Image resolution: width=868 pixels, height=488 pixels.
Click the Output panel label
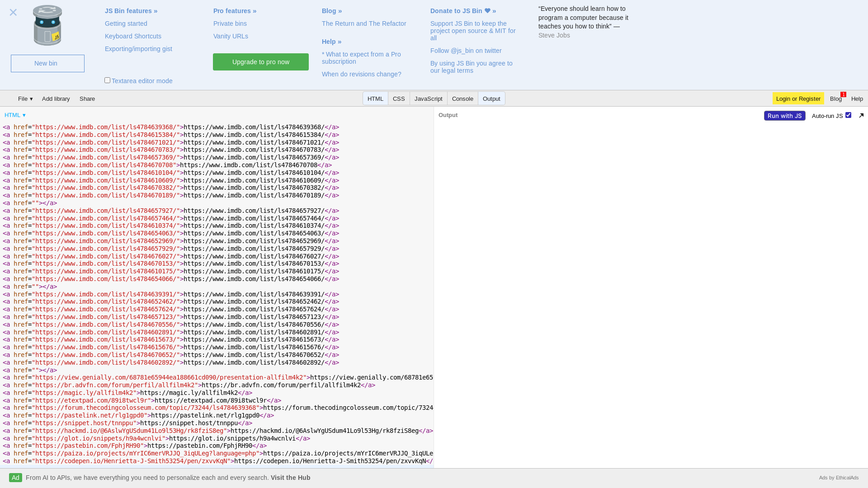tap(448, 115)
